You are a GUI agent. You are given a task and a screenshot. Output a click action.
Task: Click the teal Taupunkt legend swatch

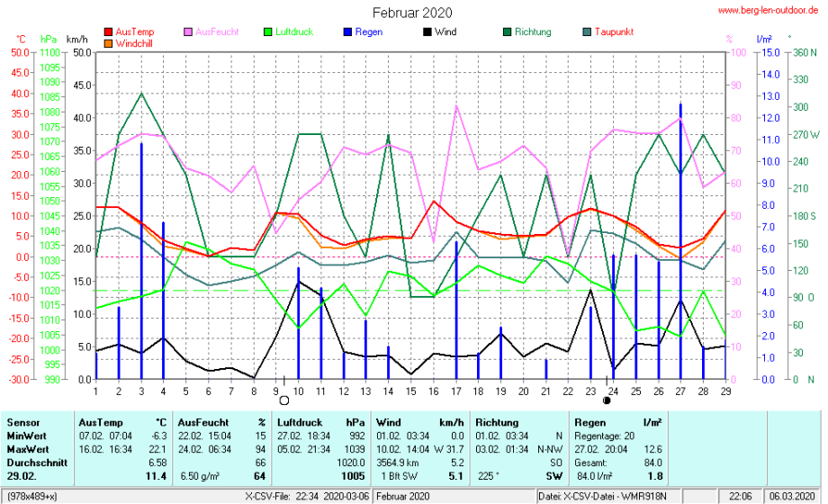pyautogui.click(x=587, y=32)
